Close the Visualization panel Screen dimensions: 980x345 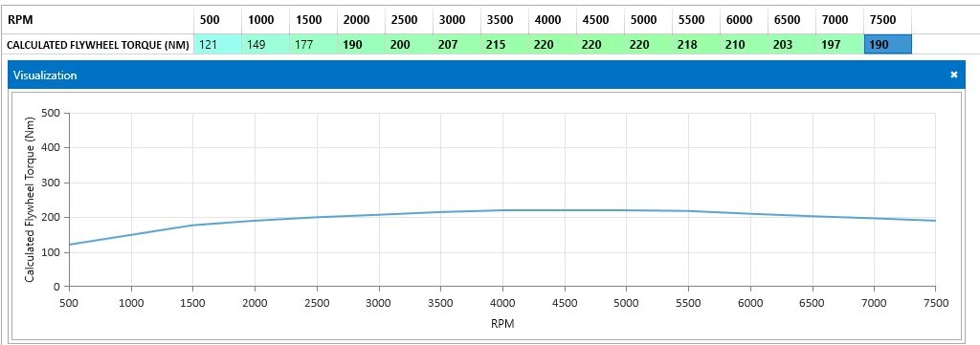point(954,75)
